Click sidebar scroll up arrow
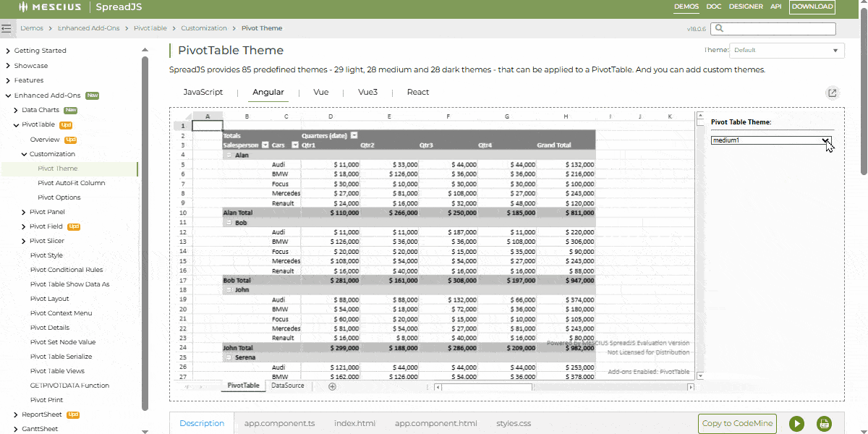Image resolution: width=868 pixels, height=434 pixels. (145, 49)
